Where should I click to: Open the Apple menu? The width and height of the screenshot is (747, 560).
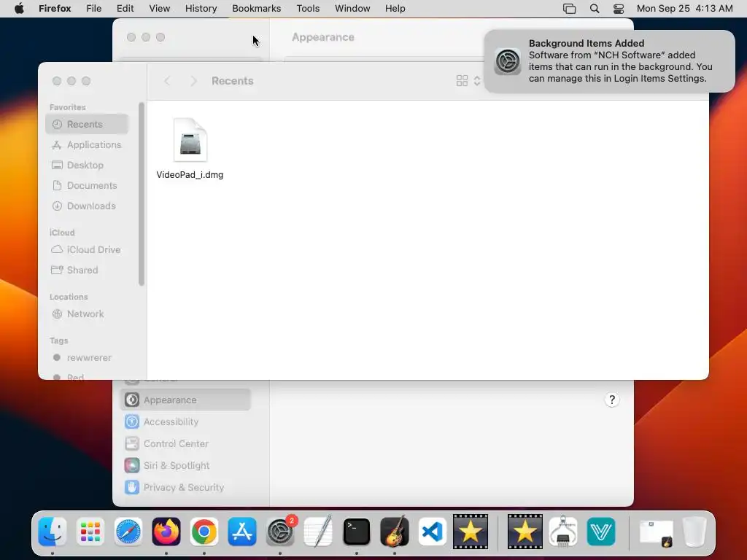pos(19,9)
